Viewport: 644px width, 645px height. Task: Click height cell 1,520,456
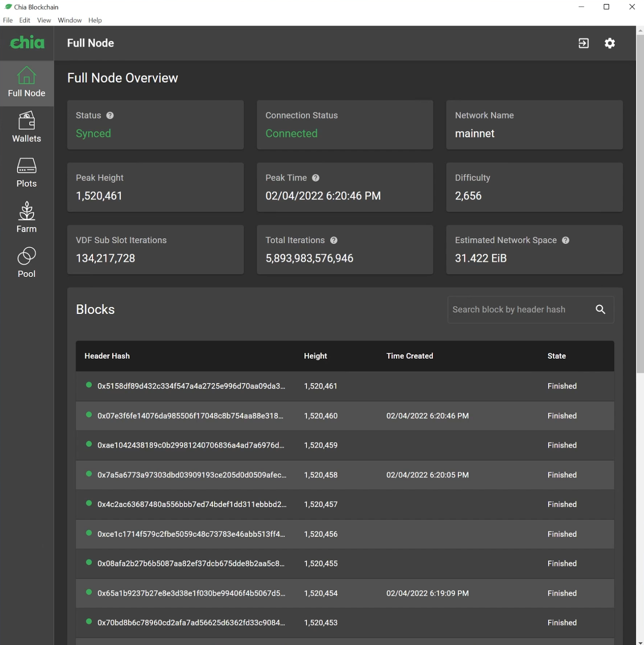[x=321, y=534]
